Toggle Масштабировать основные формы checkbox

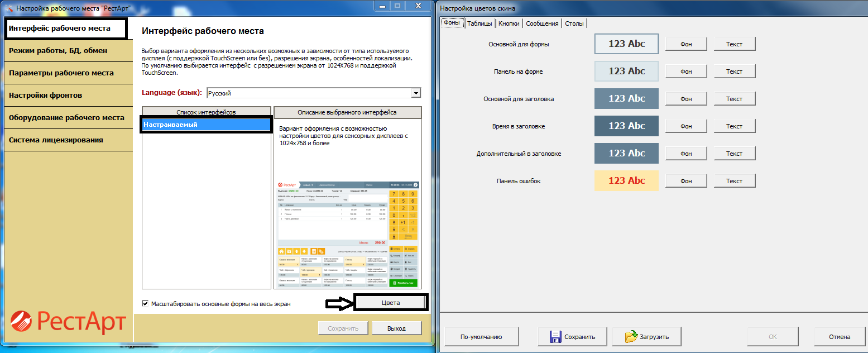click(145, 304)
